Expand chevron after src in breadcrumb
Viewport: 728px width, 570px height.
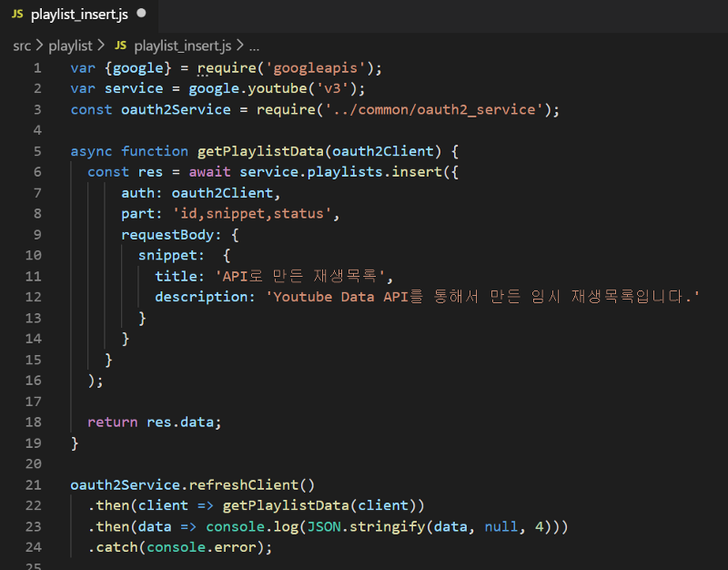(x=39, y=46)
